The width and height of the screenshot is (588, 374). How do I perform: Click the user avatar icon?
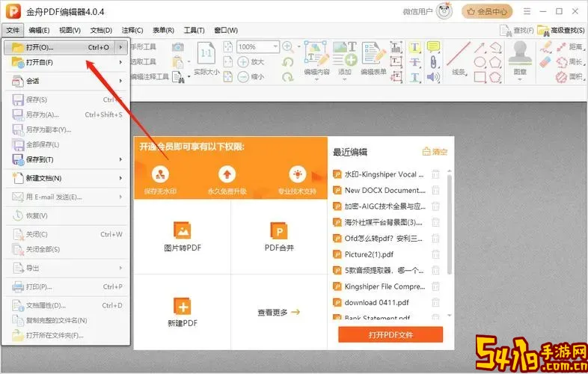tap(445, 12)
